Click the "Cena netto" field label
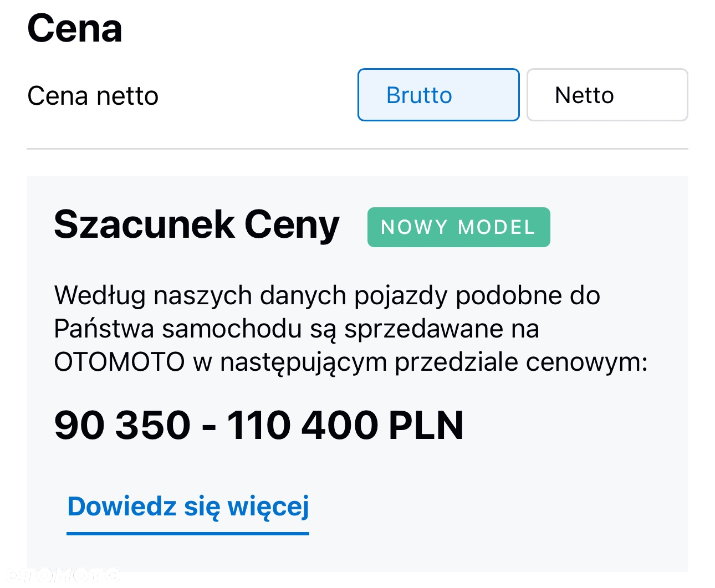The image size is (715, 588). click(93, 96)
